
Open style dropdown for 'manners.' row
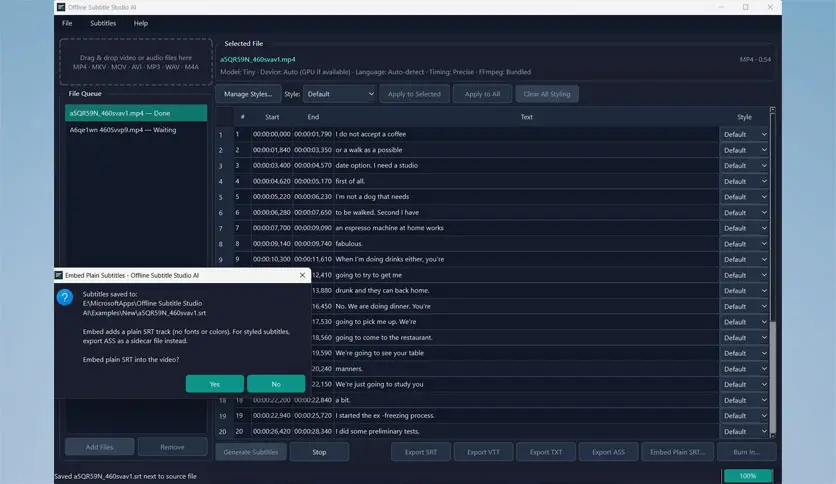744,369
